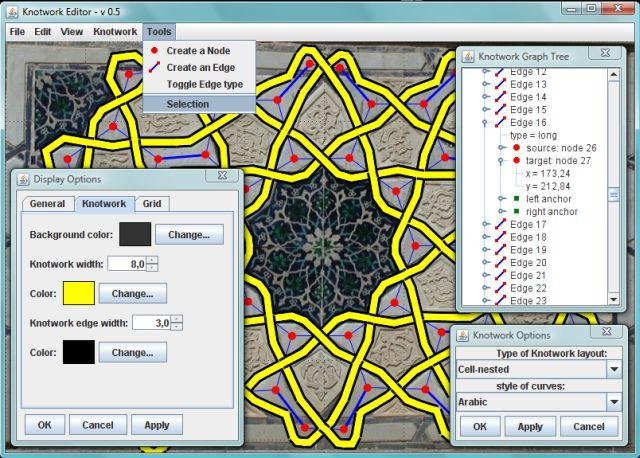Image resolution: width=640 pixels, height=458 pixels.
Task: Click the Edge 19 line icon
Action: (500, 249)
